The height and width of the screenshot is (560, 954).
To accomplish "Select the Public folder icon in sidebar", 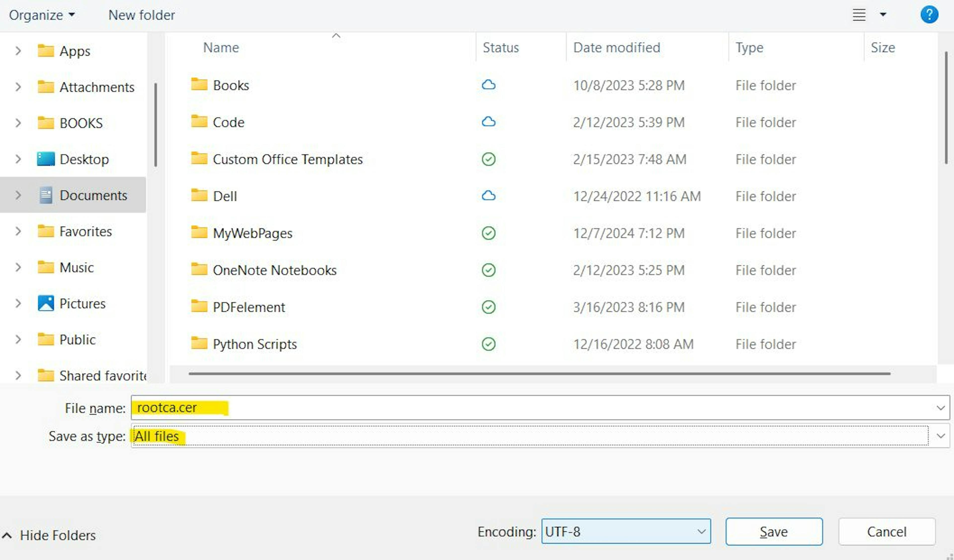I will point(46,339).
